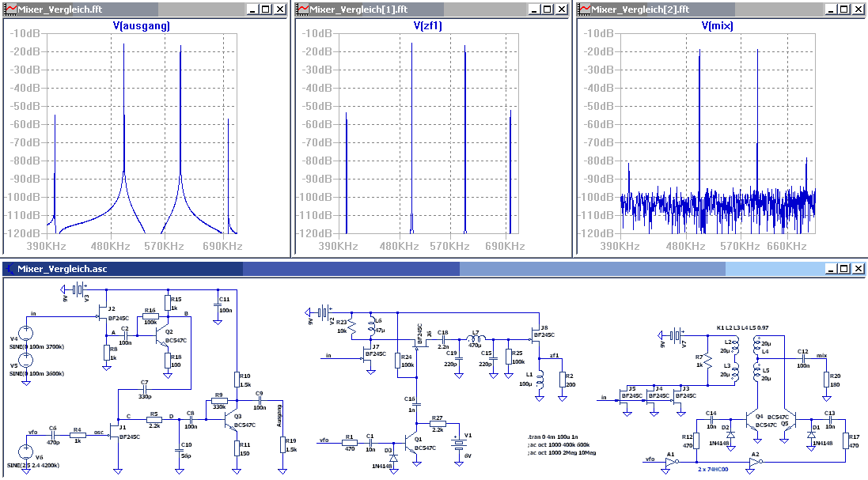Select the V(zf1) trace label
The width and height of the screenshot is (868, 480).
pos(428,26)
